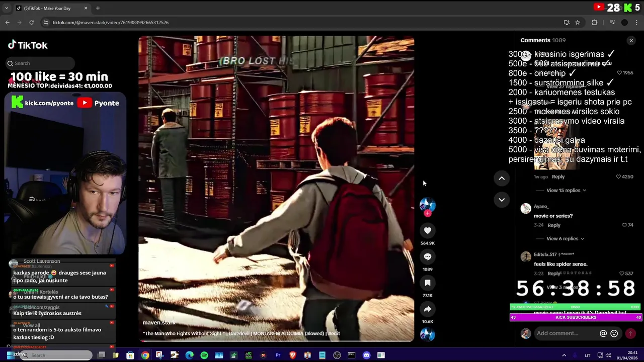Click the video player

click(276, 189)
